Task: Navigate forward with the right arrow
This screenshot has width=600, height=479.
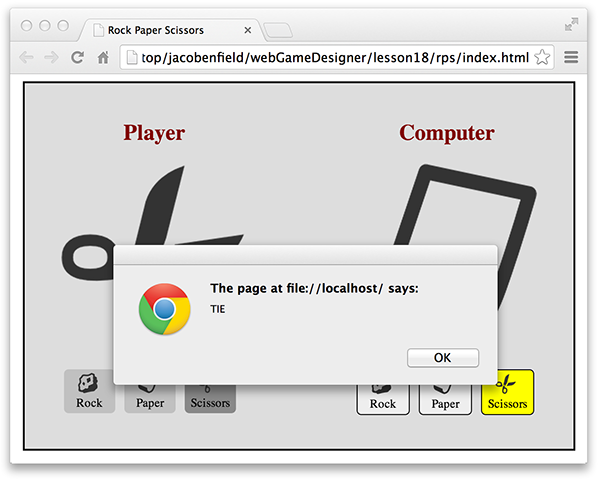Action: [51, 58]
